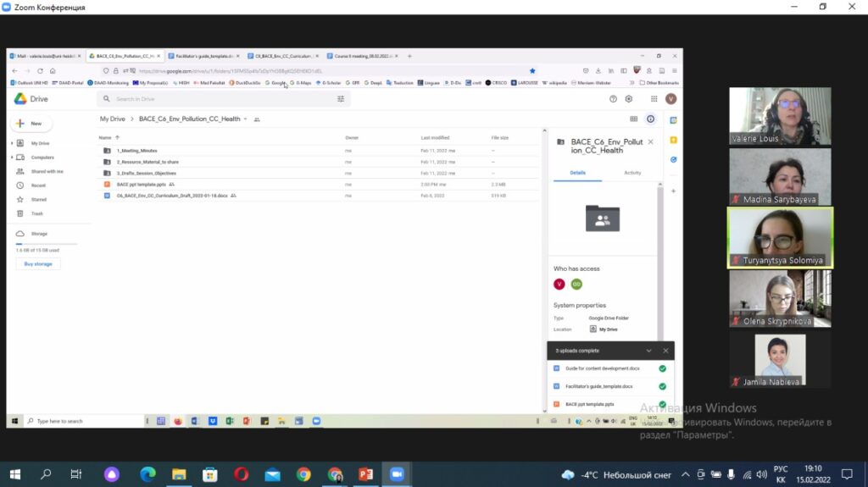Open Drive help via question mark icon
Screen dimensions: 868x487
click(613, 99)
